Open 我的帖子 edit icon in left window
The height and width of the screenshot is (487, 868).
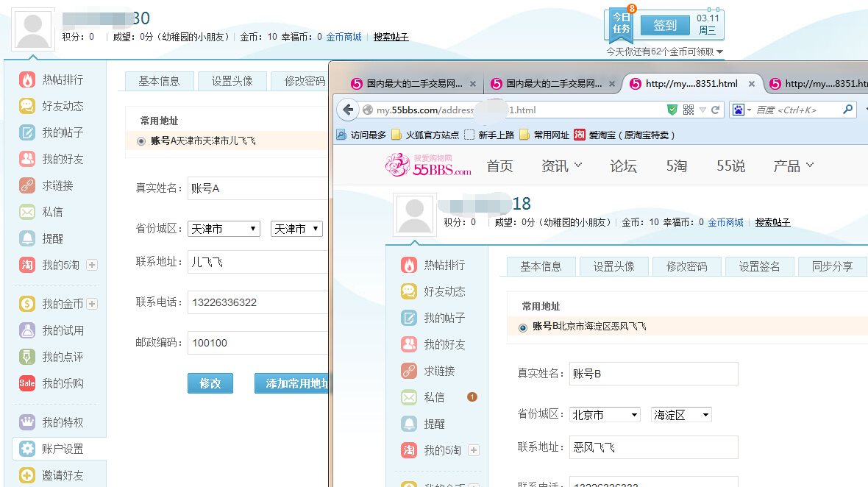pos(26,132)
